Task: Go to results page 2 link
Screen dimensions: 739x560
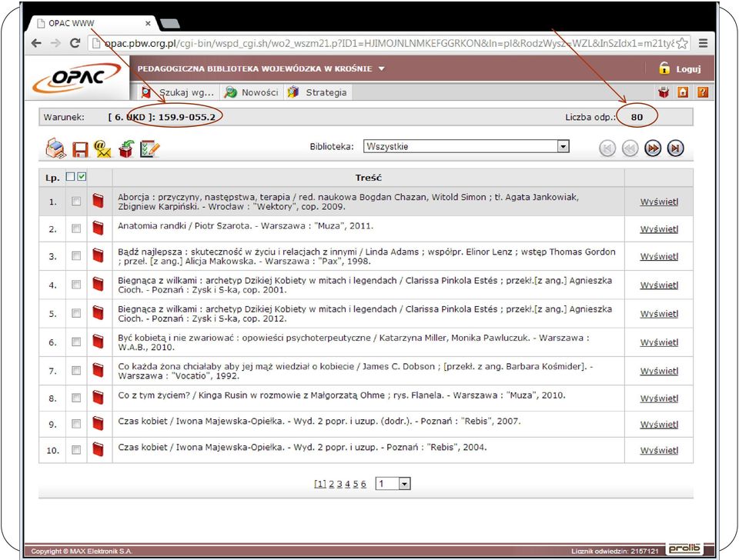Action: [331, 484]
